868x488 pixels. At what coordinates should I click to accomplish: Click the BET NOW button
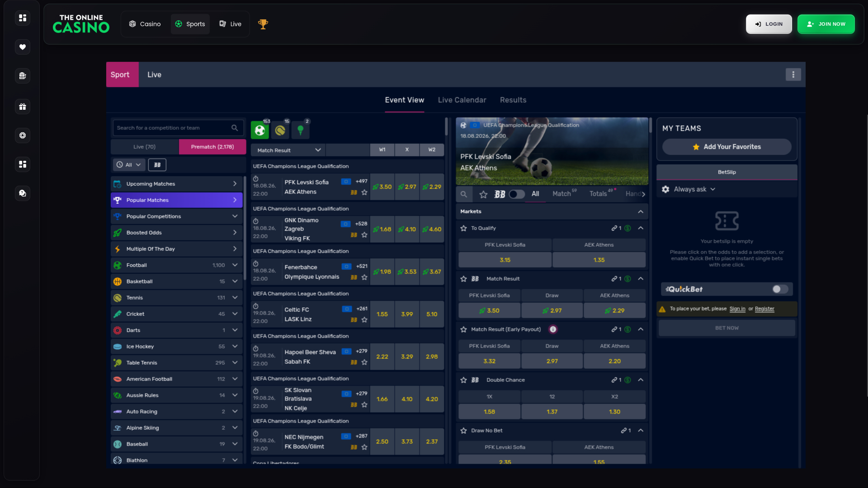tap(727, 328)
